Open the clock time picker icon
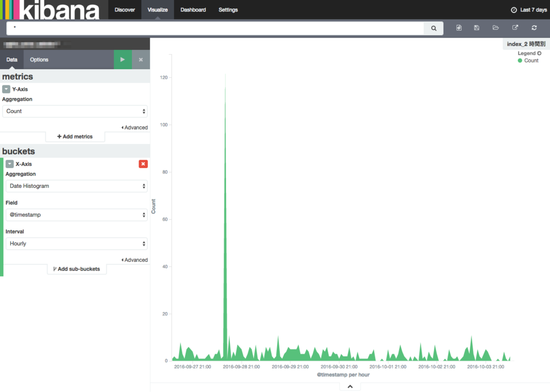This screenshot has width=550, height=392. (x=513, y=10)
